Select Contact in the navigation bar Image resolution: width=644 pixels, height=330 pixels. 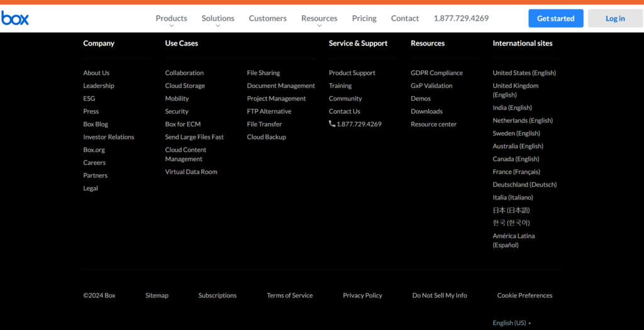pos(404,18)
